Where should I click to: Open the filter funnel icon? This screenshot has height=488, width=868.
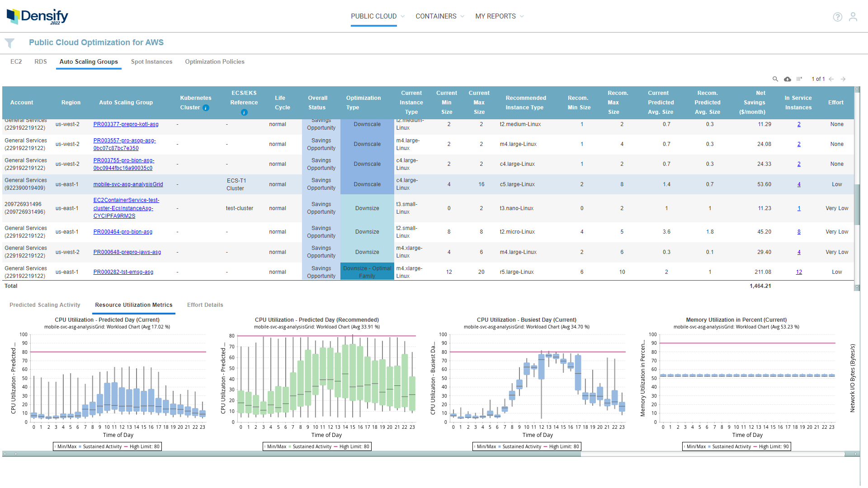click(x=9, y=43)
